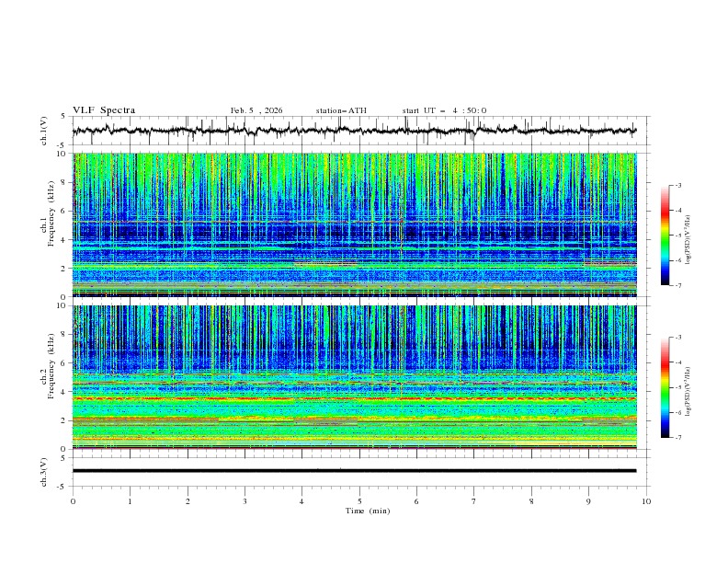Click the '-5' tick on ch.3(V) axis
Viewport: 728px width, 563px height.
point(63,487)
